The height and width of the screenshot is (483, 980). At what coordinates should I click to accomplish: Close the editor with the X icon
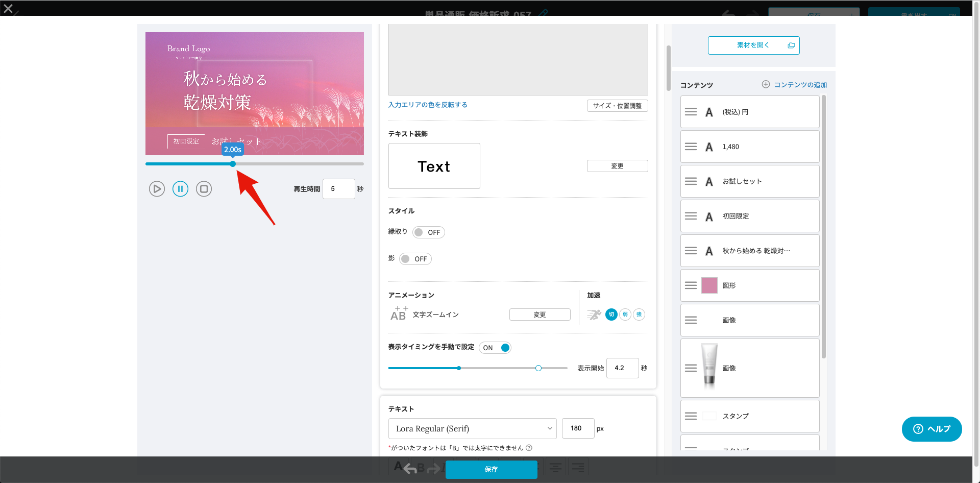coord(8,9)
